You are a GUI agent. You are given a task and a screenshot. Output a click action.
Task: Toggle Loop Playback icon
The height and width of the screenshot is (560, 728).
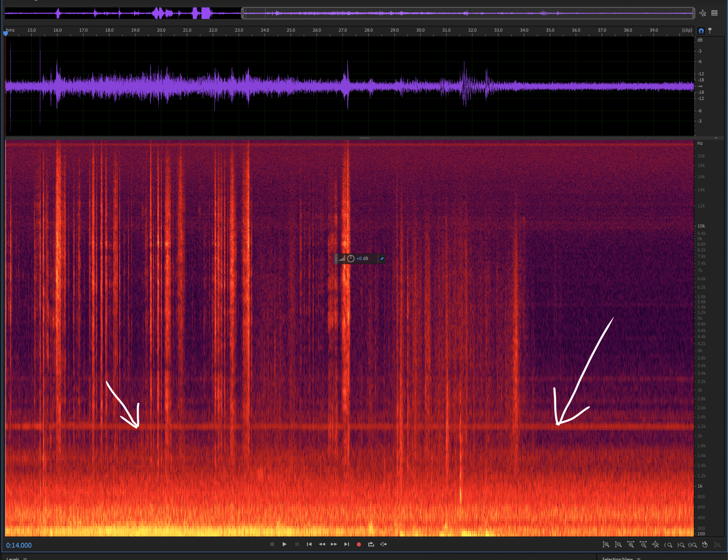pos(371,544)
